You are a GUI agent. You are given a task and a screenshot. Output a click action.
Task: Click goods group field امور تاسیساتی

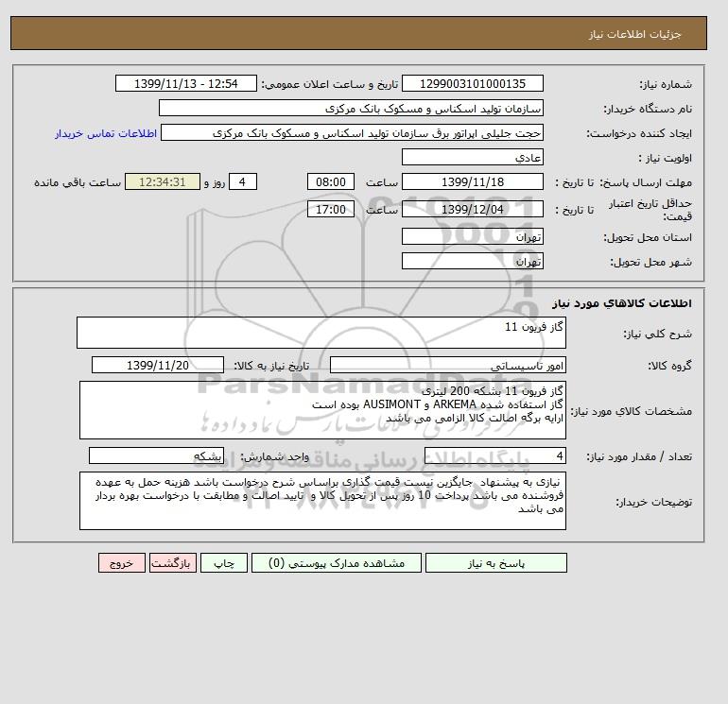tap(447, 365)
